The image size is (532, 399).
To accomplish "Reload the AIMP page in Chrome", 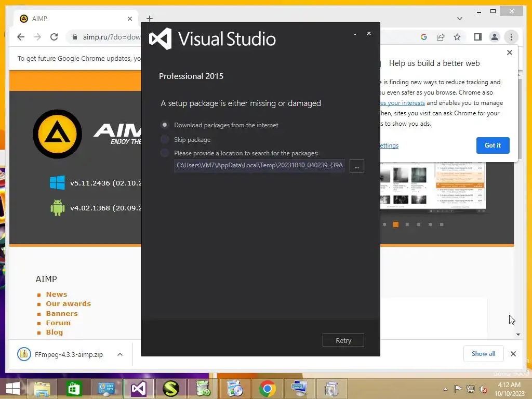I will [x=54, y=37].
